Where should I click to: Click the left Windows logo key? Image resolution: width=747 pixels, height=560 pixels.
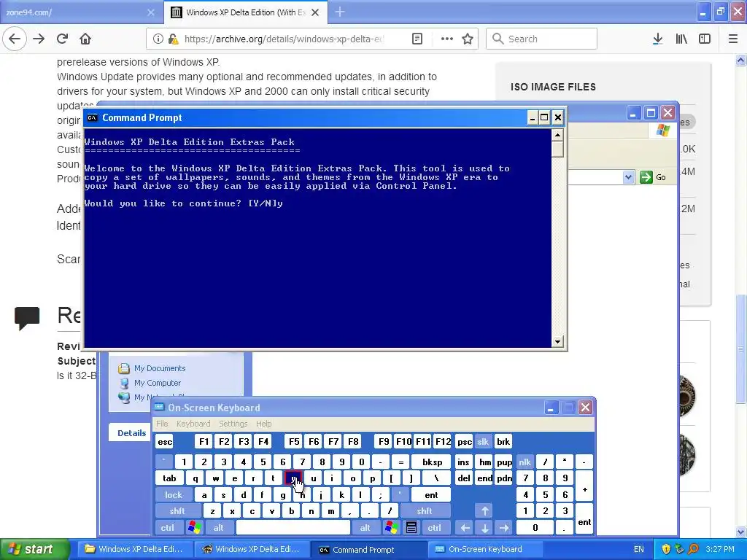194,528
